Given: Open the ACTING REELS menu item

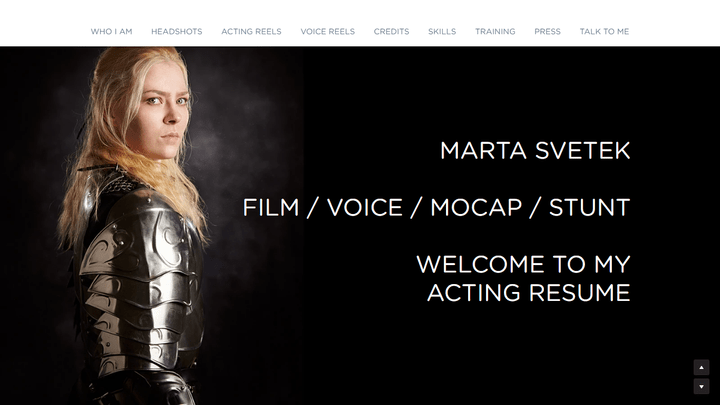Looking at the screenshot, I should (251, 32).
